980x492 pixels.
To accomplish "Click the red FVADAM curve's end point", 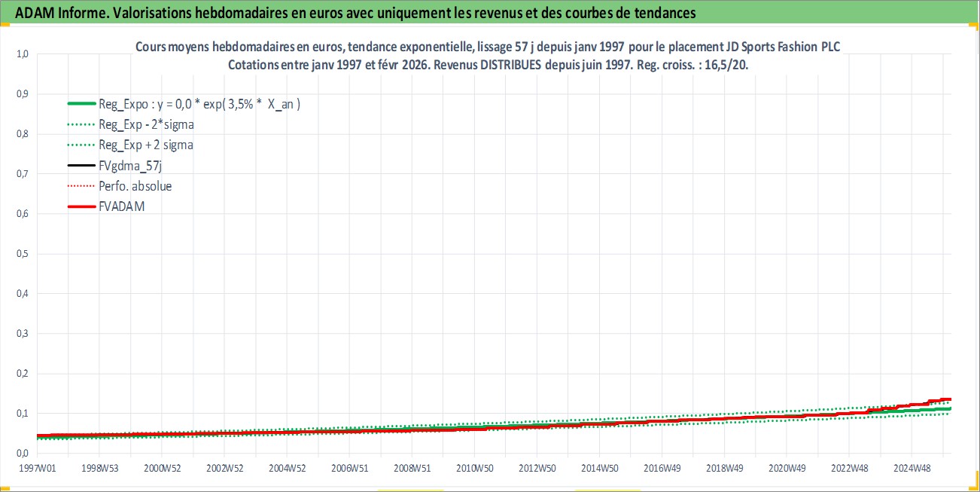I will 950,399.
